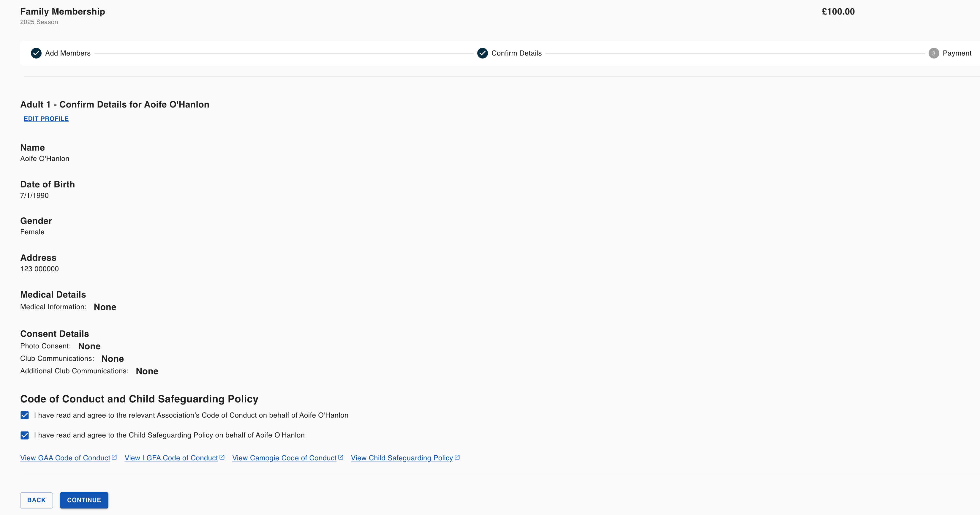Click the Payment step number 3 circle
Viewport: 980px width, 515px height.
click(x=934, y=53)
